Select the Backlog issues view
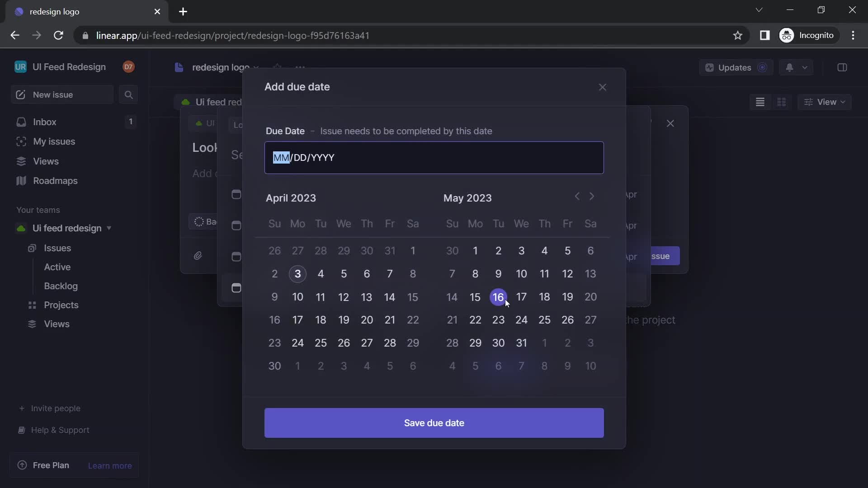 click(x=61, y=286)
